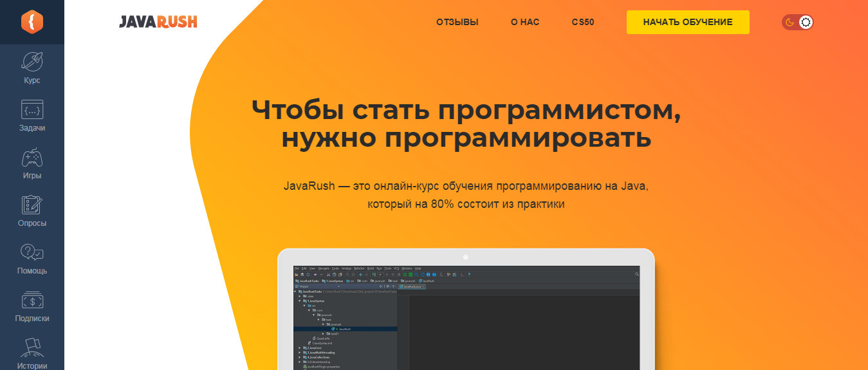Screen dimensions: 868x370
Task: Open the О НАС page
Action: coord(525,22)
